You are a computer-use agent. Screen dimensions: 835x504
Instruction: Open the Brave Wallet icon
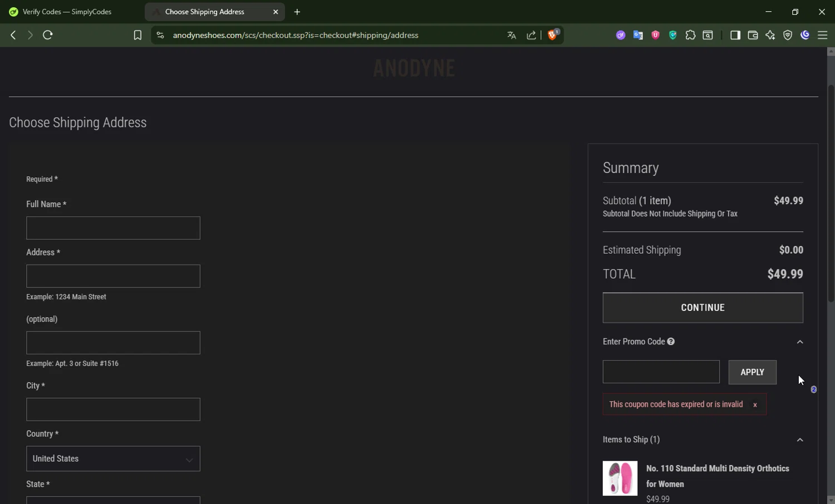753,35
